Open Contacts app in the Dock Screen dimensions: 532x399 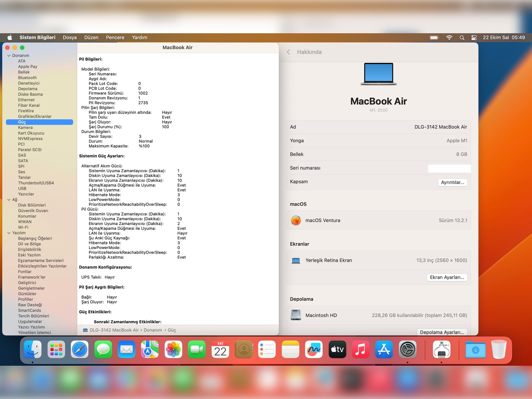(244, 349)
